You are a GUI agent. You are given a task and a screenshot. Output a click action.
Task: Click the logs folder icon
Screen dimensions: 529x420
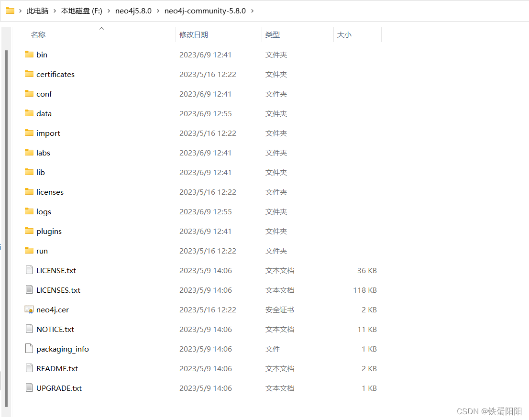(x=29, y=211)
